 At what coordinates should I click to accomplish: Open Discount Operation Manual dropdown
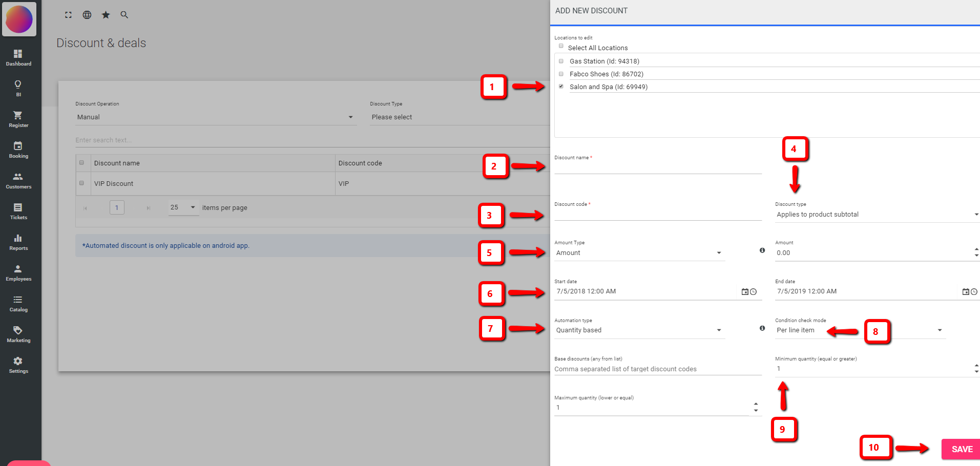click(x=216, y=117)
